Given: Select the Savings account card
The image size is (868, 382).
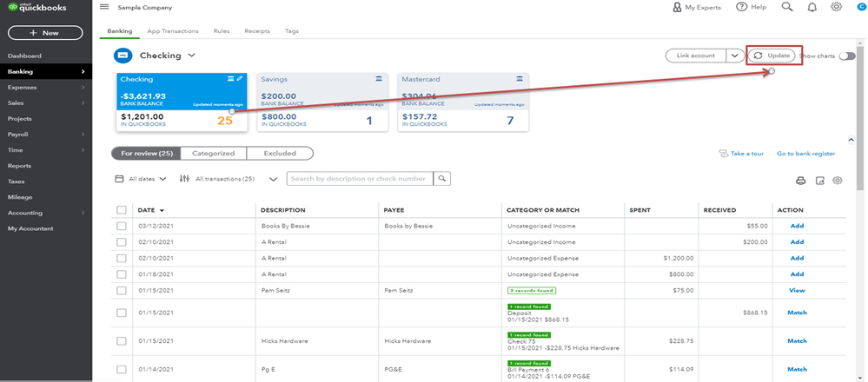Looking at the screenshot, I should click(x=322, y=102).
